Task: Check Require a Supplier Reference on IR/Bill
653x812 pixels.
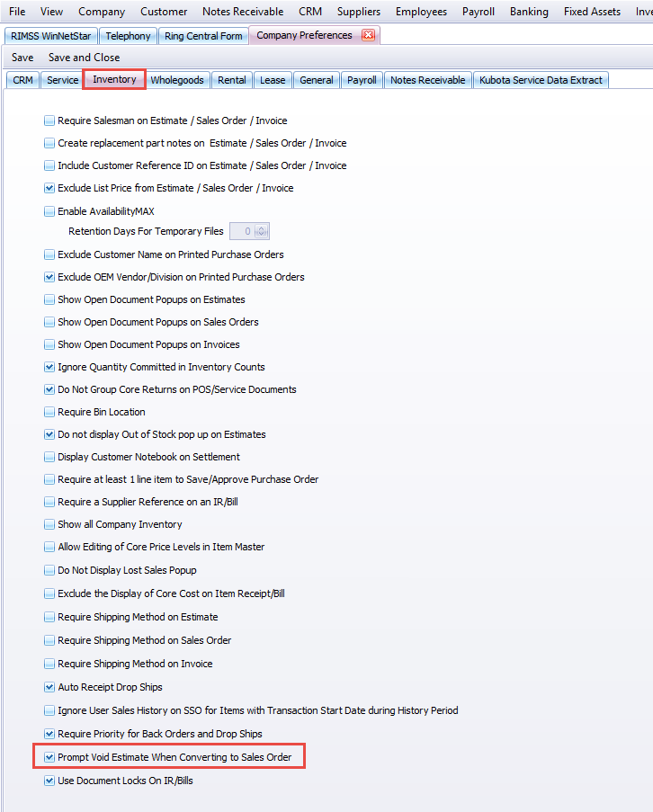Action: pyautogui.click(x=49, y=502)
